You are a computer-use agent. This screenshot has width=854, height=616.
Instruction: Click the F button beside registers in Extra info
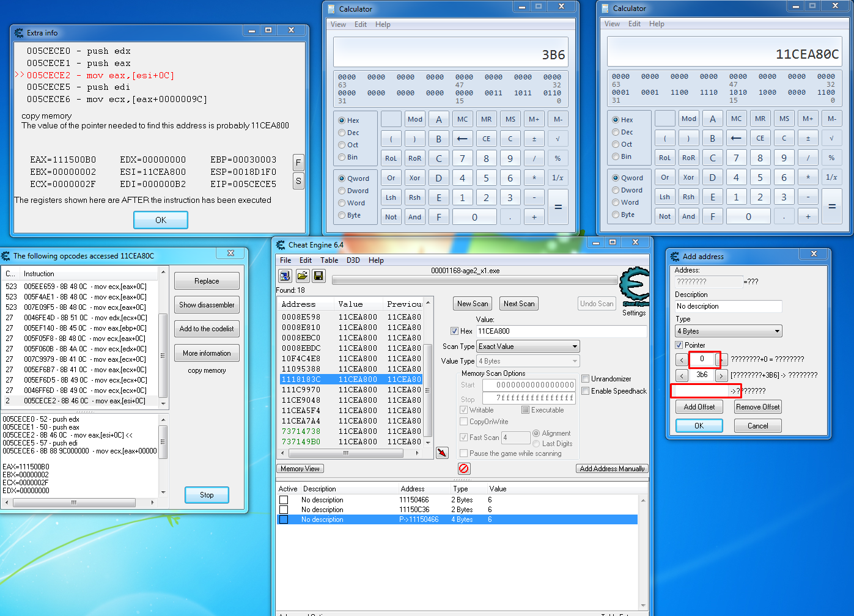(x=298, y=163)
